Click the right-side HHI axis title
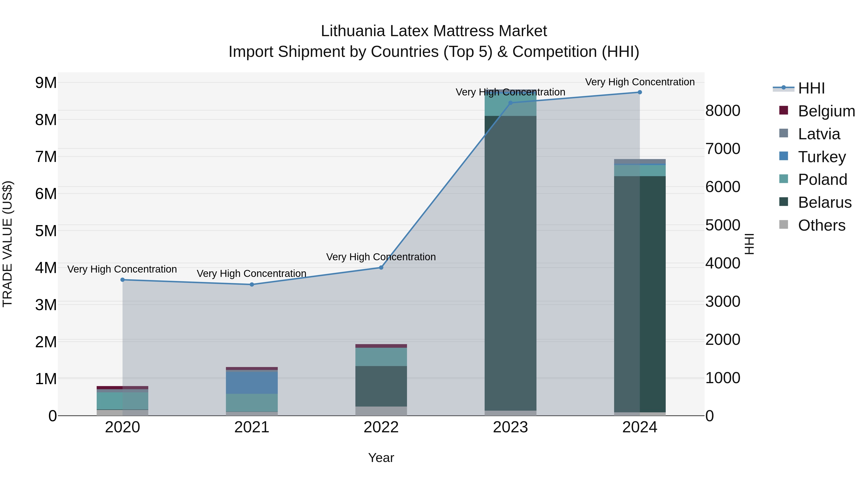The width and height of the screenshot is (868, 488). 749,244
